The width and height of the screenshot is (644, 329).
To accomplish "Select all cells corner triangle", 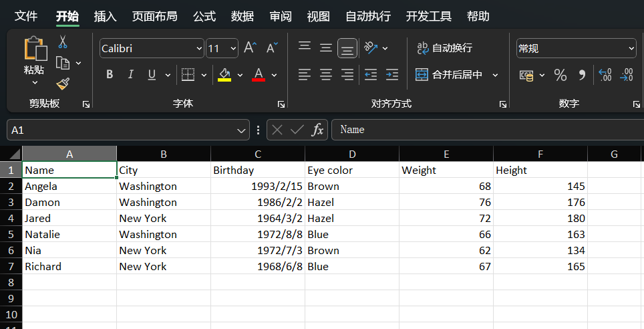I will click(15, 154).
